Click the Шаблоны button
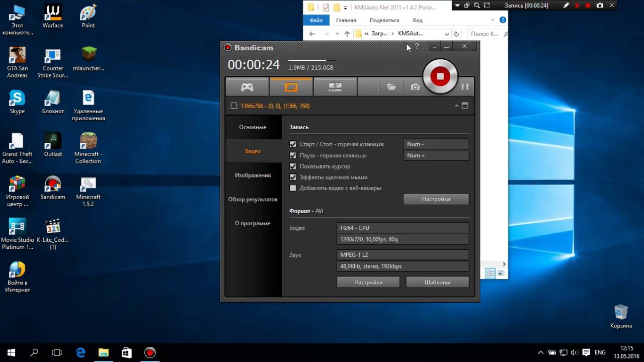Screen dimensions: 644x362 (x=437, y=283)
